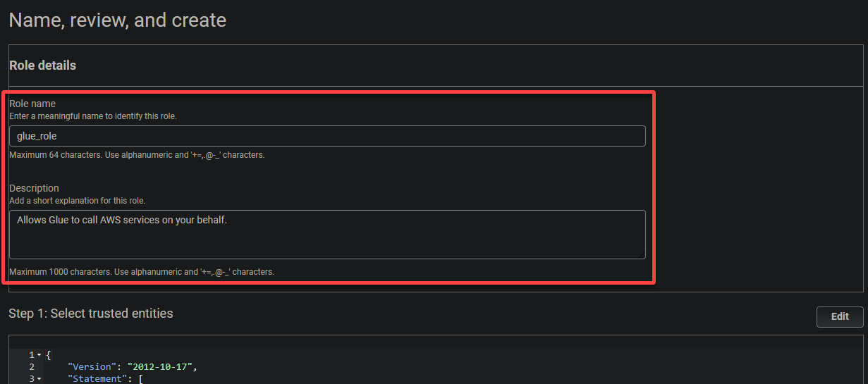Collapse the JSON fold arrow on line 1
The image size is (868, 384).
[39, 354]
